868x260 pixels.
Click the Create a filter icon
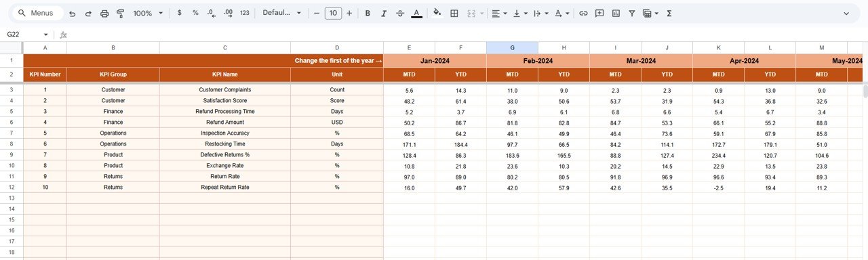pos(632,13)
